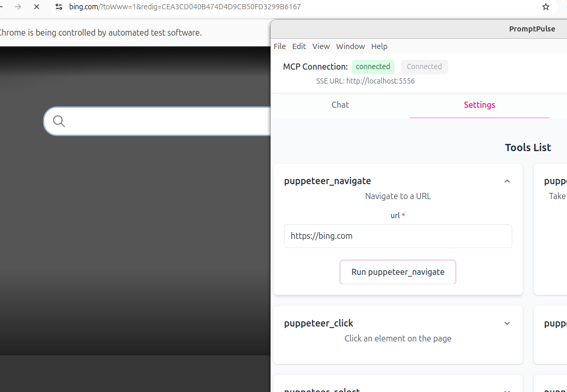This screenshot has width=567, height=392.
Task: Stop loading page in Chrome toolbar
Action: (x=37, y=7)
